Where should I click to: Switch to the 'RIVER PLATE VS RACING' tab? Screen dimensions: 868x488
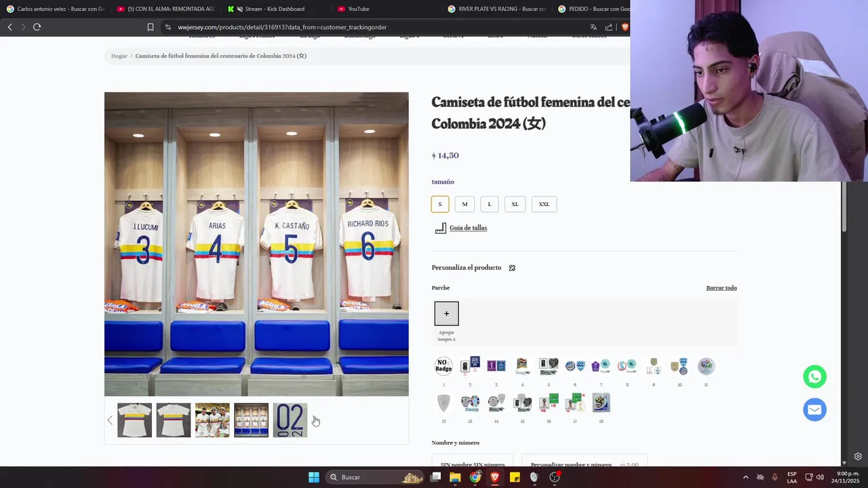click(498, 9)
